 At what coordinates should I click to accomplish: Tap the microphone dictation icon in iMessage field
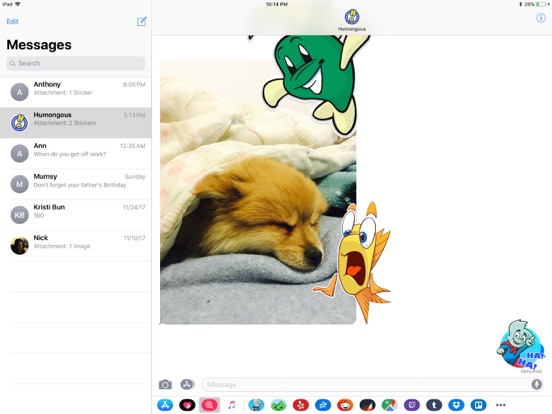tap(537, 384)
